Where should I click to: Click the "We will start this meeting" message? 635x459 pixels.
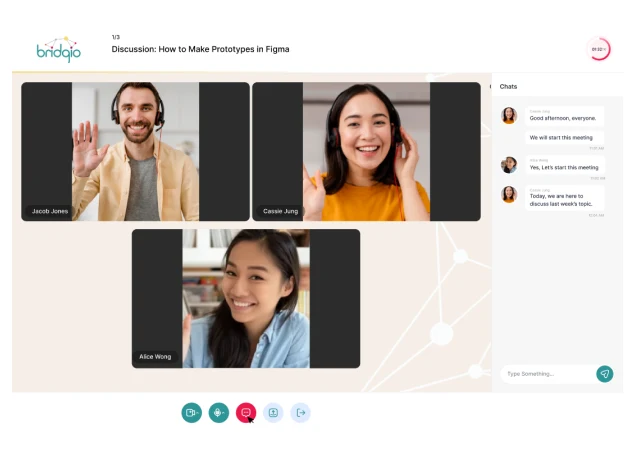pyautogui.click(x=561, y=137)
